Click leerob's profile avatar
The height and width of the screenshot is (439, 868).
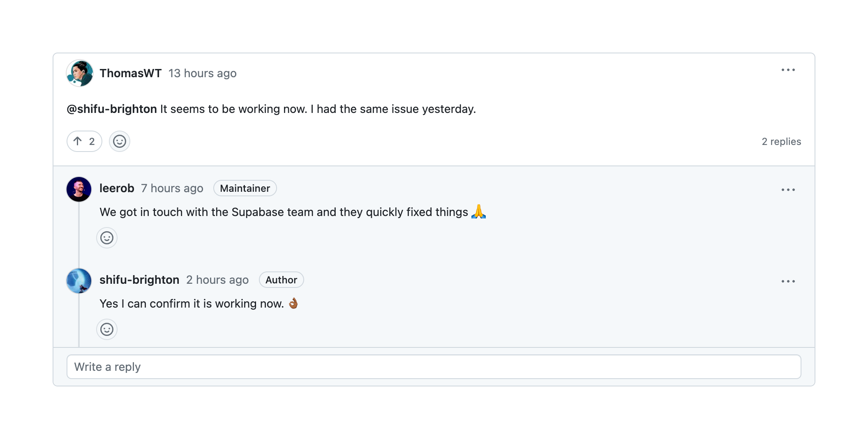click(x=79, y=189)
